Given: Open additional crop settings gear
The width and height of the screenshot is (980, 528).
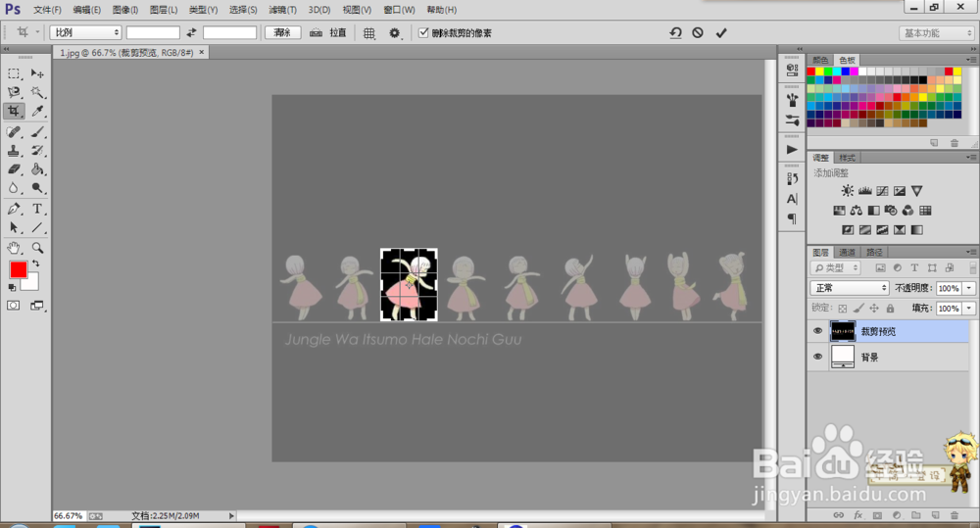Looking at the screenshot, I should click(x=394, y=33).
